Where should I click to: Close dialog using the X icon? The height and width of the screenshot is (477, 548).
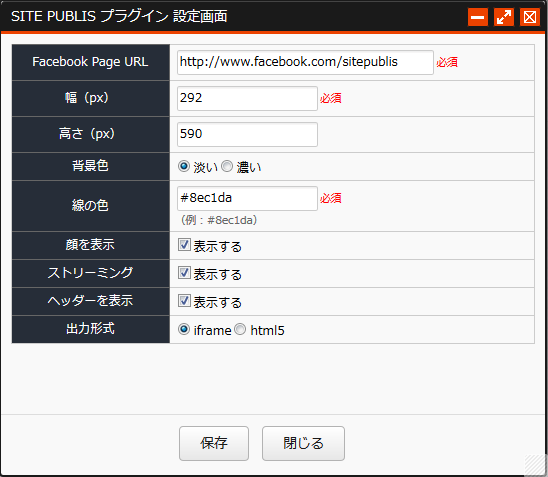point(530,17)
